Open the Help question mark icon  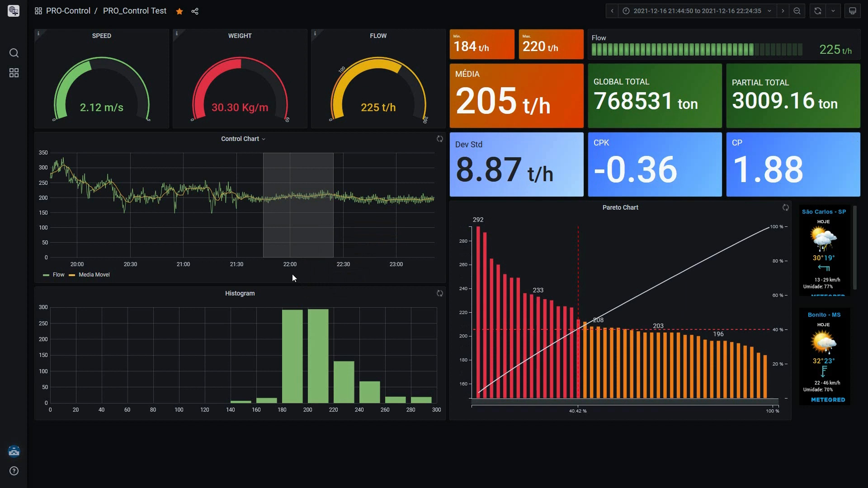point(14,471)
